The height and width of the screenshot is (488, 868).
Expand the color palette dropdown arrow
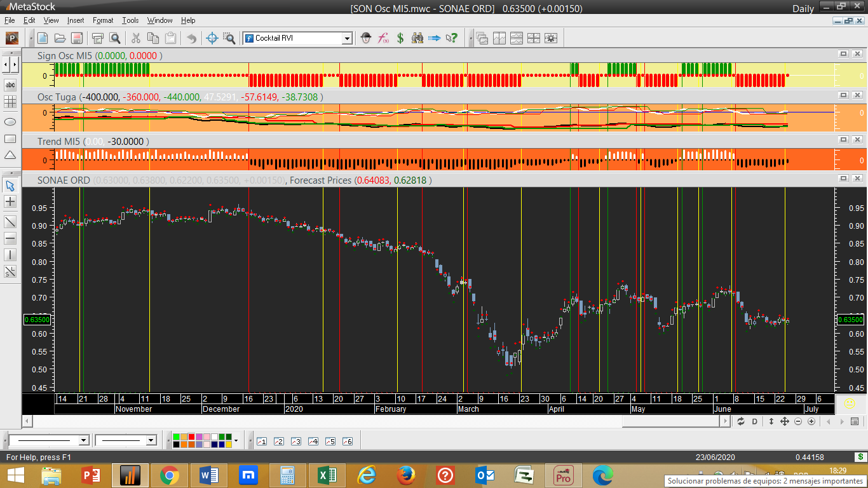coord(236,440)
